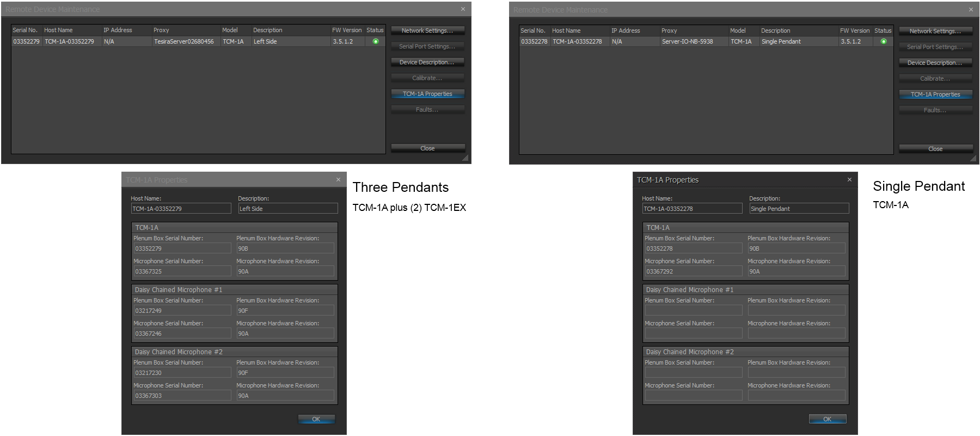Image resolution: width=980 pixels, height=436 pixels.
Task: Click Plenum Box Serial Number field 03217249
Action: click(182, 311)
